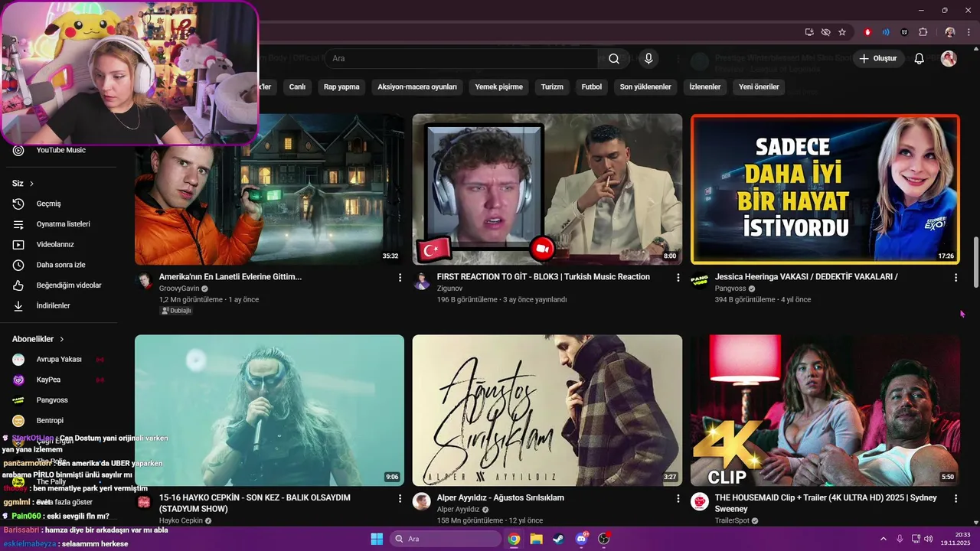This screenshot has width=980, height=551.
Task: Play the Jessica Heeringa VAKASI thumbnail
Action: [x=825, y=189]
